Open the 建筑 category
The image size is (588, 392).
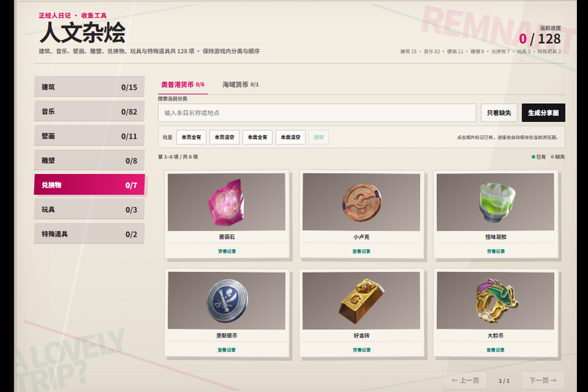click(x=90, y=87)
